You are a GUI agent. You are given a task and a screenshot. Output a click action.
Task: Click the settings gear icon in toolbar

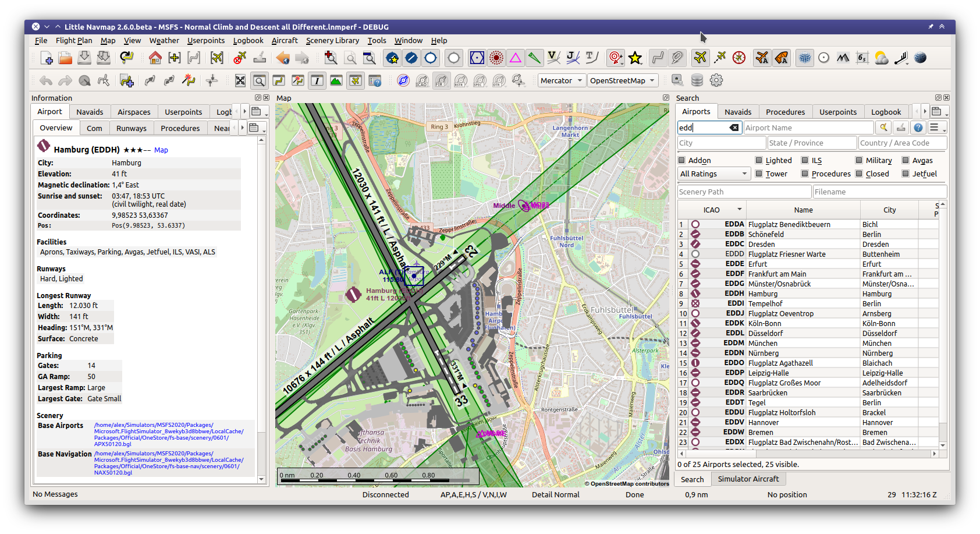716,80
